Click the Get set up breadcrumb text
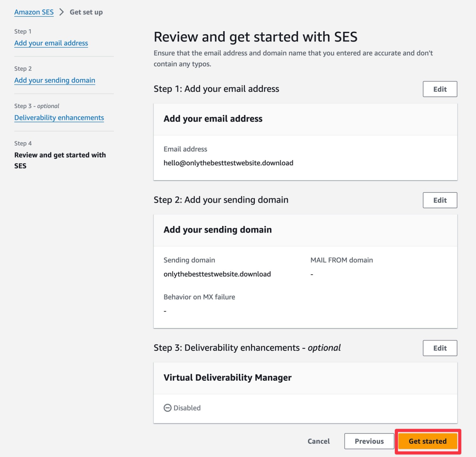Viewport: 476px width, 457px height. coord(86,12)
